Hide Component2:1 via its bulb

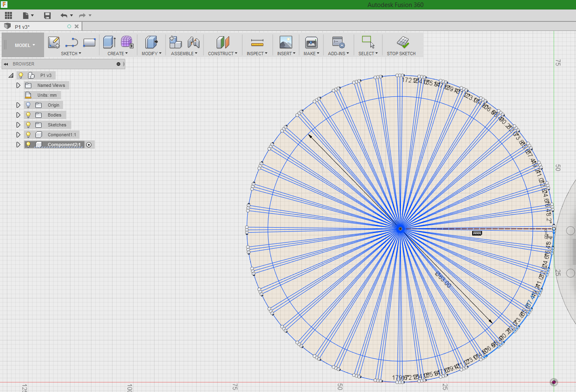[28, 145]
